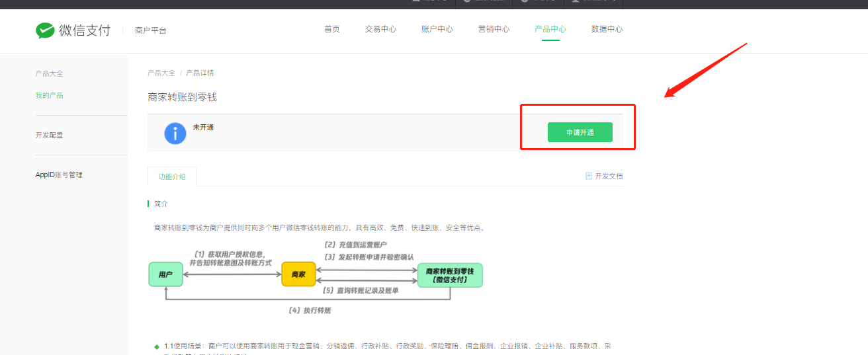Image resolution: width=868 pixels, height=355 pixels.
Task: Click the 商家转账到零钱 box in the flow diagram
Action: point(450,275)
